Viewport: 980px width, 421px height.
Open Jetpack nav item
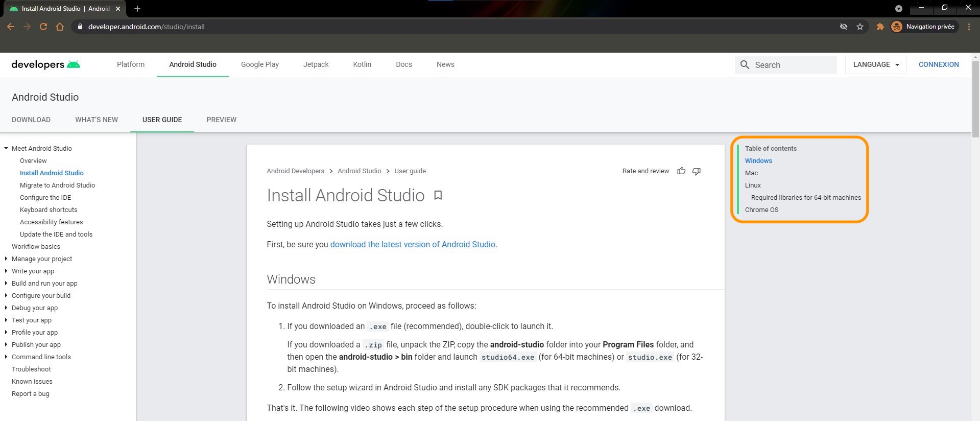(316, 64)
